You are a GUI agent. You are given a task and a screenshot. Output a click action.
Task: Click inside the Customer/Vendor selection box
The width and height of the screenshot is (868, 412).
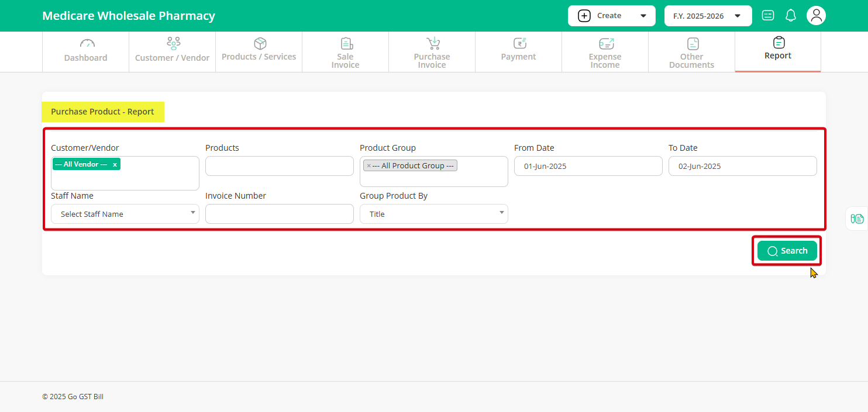coord(125,173)
